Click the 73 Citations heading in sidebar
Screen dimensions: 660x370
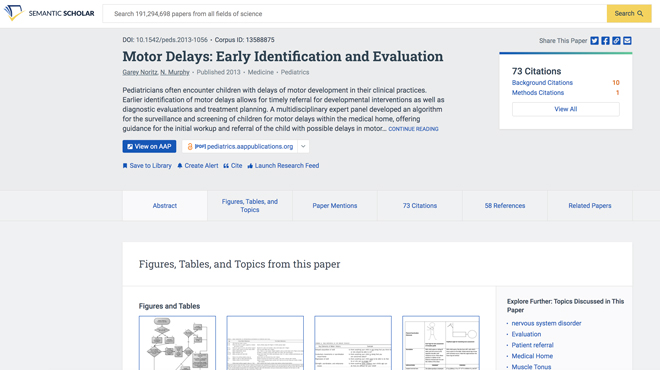[536, 71]
